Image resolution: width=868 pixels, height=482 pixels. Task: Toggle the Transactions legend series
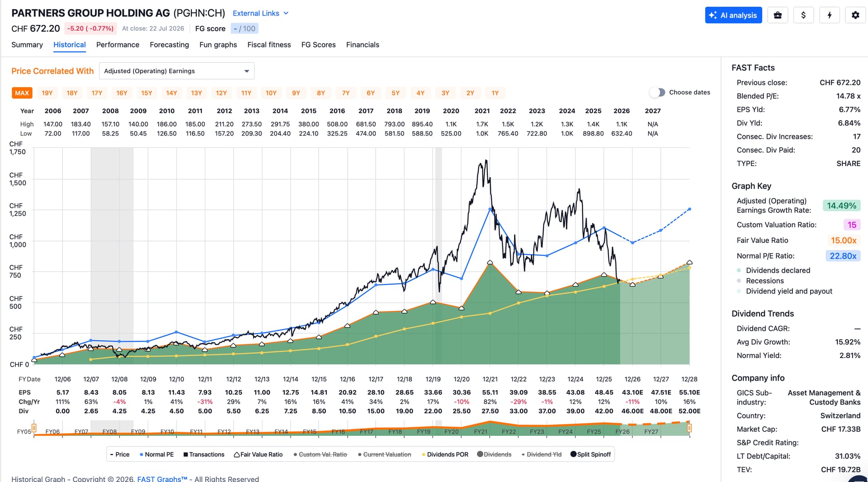coord(204,454)
